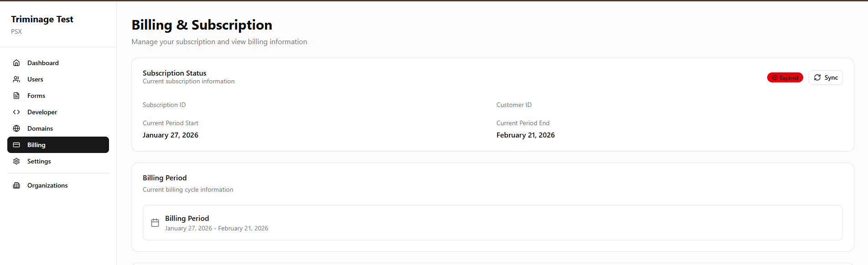Screen dimensions: 868x265
Task: Click the Organizations building icon
Action: [x=16, y=185]
